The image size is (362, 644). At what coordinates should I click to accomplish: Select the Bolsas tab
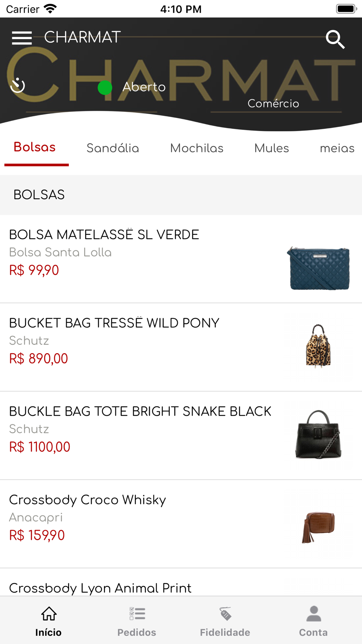click(35, 147)
